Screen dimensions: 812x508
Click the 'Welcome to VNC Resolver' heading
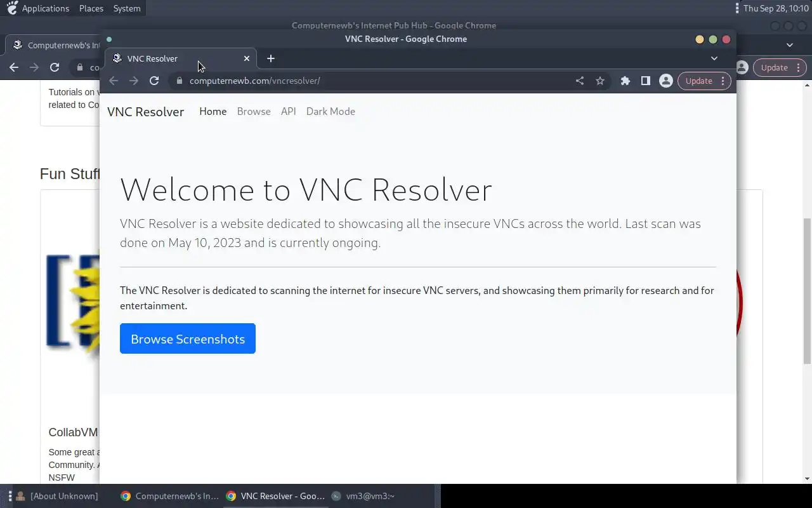pyautogui.click(x=306, y=189)
